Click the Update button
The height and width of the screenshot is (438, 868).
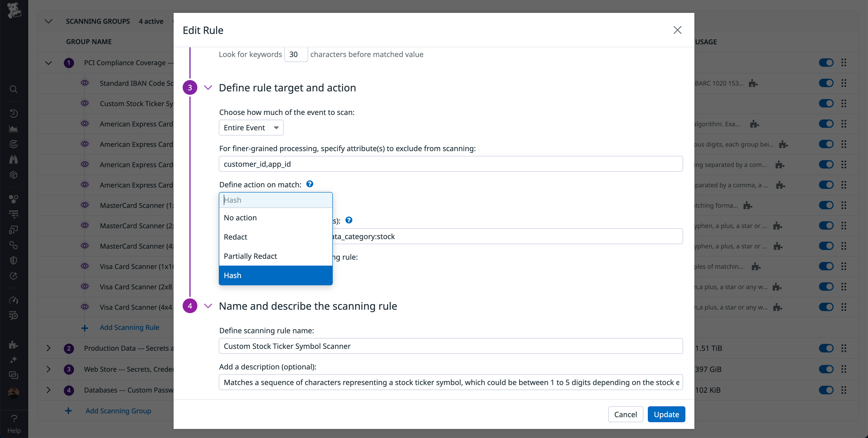[666, 414]
